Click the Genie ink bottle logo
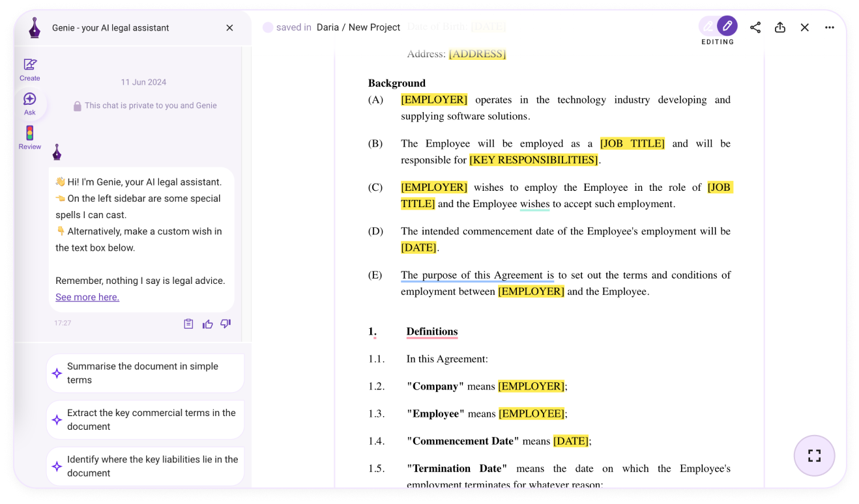The width and height of the screenshot is (859, 504). tap(35, 28)
